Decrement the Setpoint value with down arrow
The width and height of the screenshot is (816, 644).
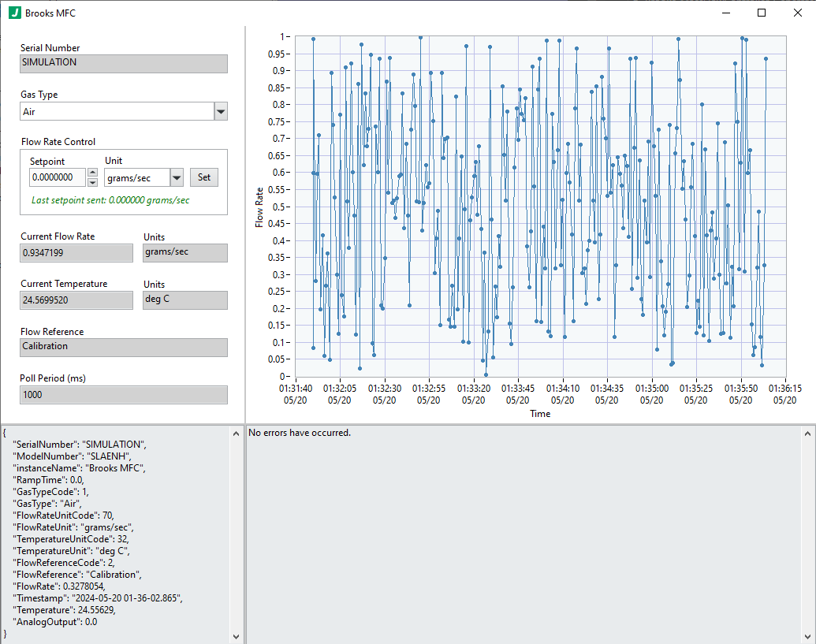92,182
